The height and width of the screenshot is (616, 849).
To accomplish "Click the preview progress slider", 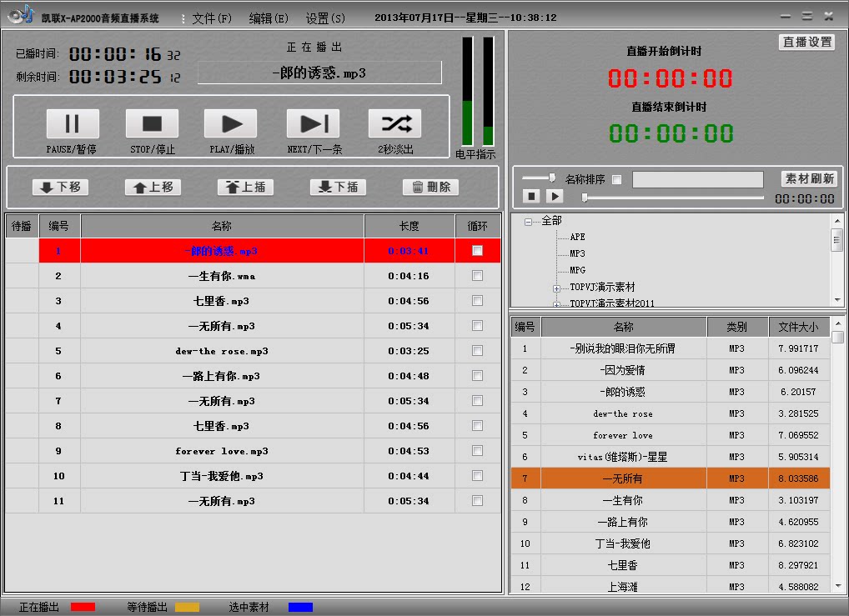I will tap(672, 198).
